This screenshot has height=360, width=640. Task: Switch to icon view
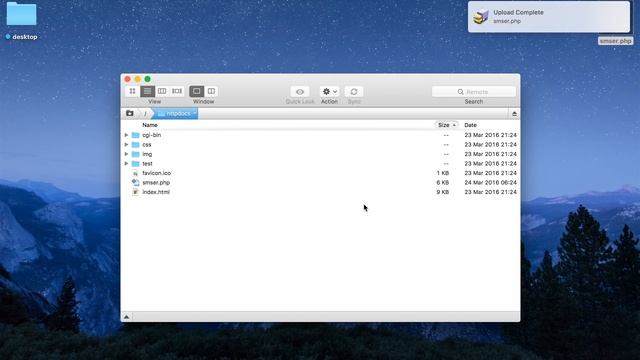pos(132,91)
